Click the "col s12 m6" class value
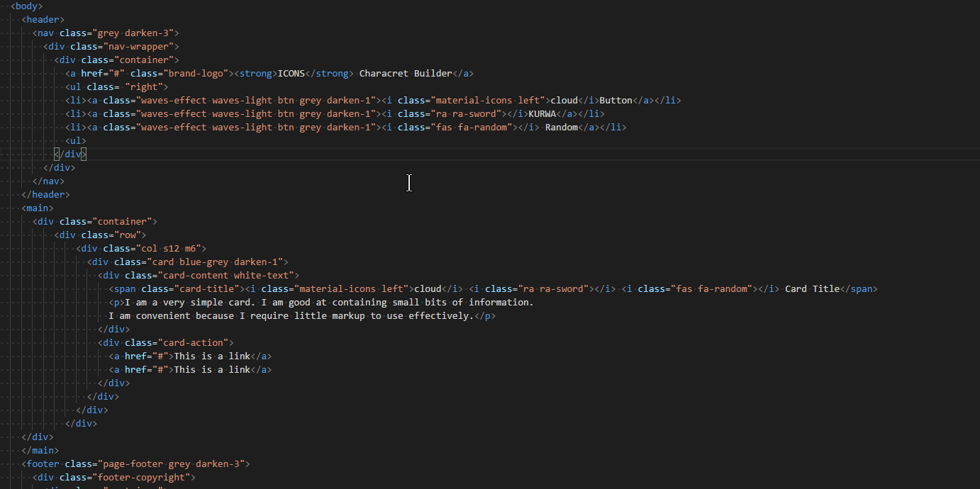Image resolution: width=980 pixels, height=489 pixels. [x=174, y=248]
